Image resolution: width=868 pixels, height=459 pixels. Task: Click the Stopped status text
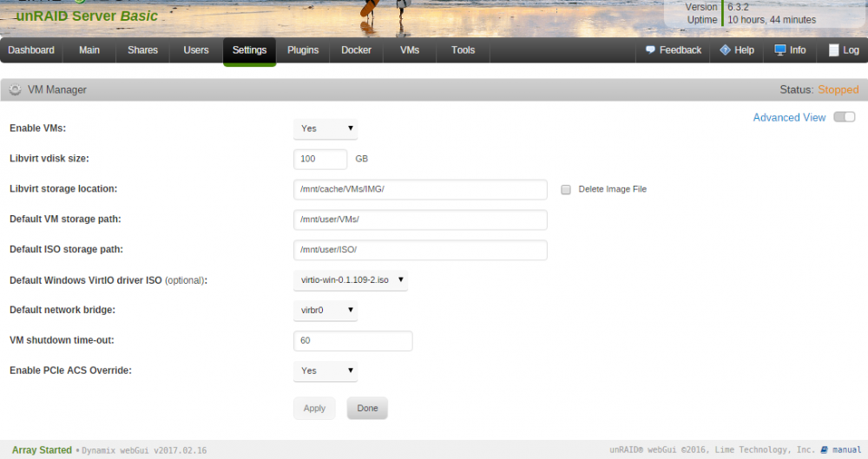(x=838, y=89)
